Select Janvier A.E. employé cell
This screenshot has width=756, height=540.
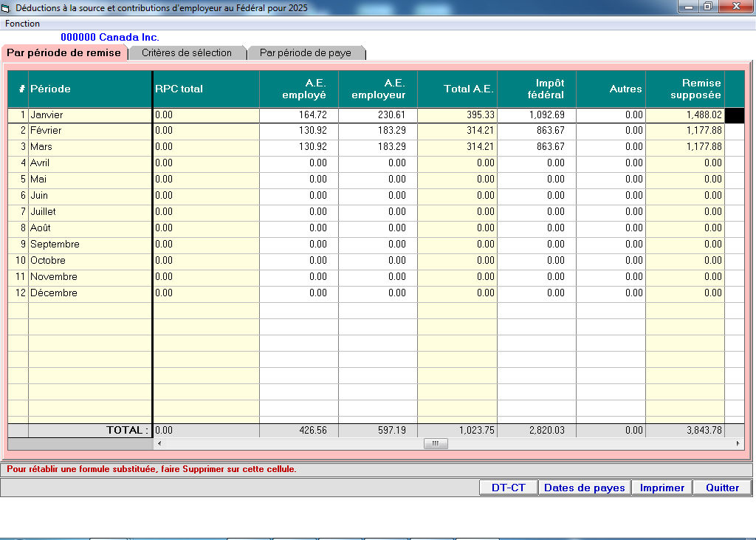[298, 115]
